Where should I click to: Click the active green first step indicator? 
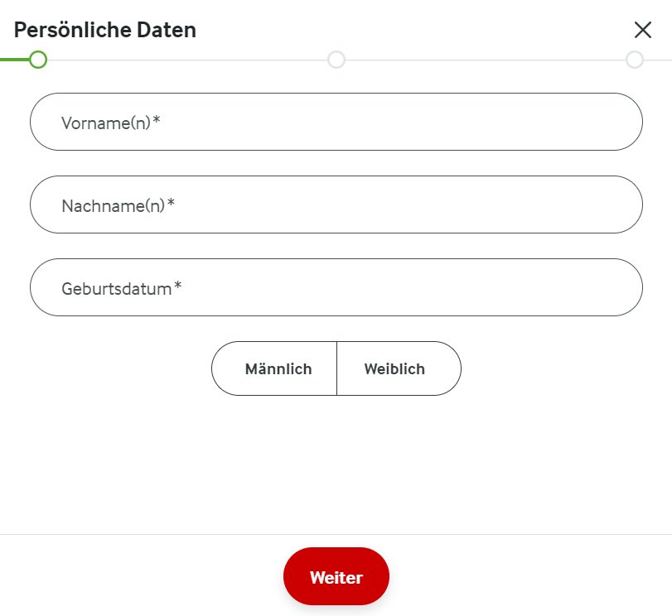[x=37, y=60]
